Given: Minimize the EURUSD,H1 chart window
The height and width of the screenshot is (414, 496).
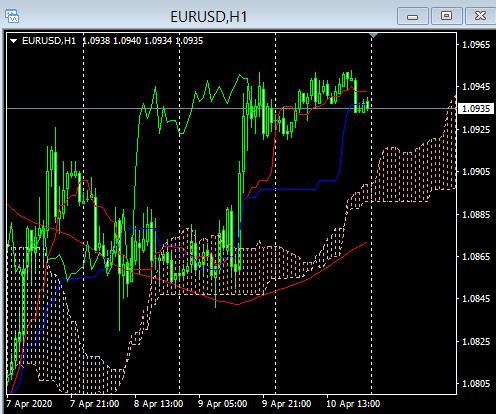Looking at the screenshot, I should coord(413,16).
